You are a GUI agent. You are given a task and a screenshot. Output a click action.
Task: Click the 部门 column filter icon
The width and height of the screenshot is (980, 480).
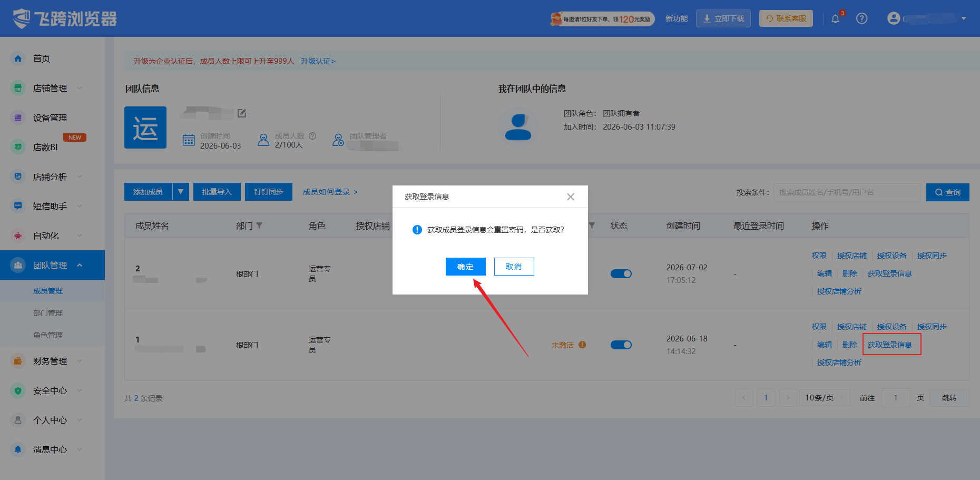[x=259, y=226]
